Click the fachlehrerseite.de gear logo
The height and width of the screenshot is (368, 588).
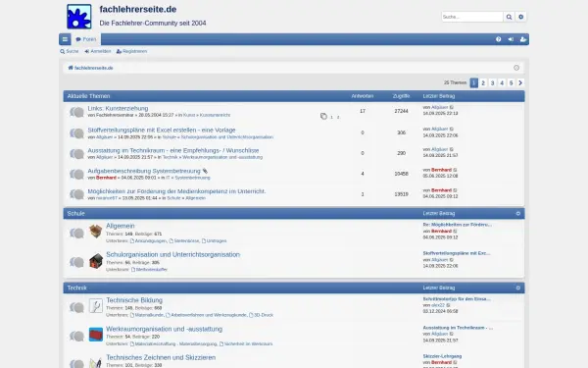pos(78,17)
